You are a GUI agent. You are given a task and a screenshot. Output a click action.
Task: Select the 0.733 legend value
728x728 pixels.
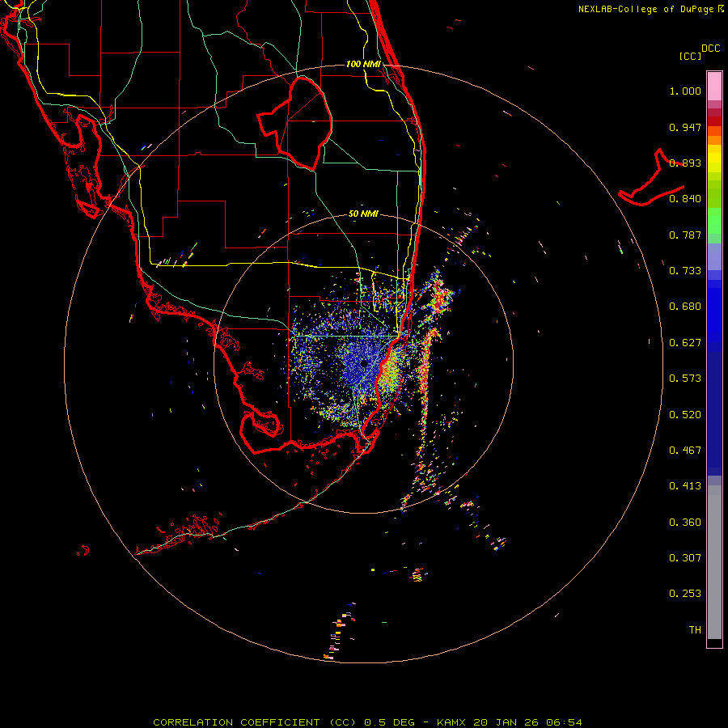click(685, 271)
